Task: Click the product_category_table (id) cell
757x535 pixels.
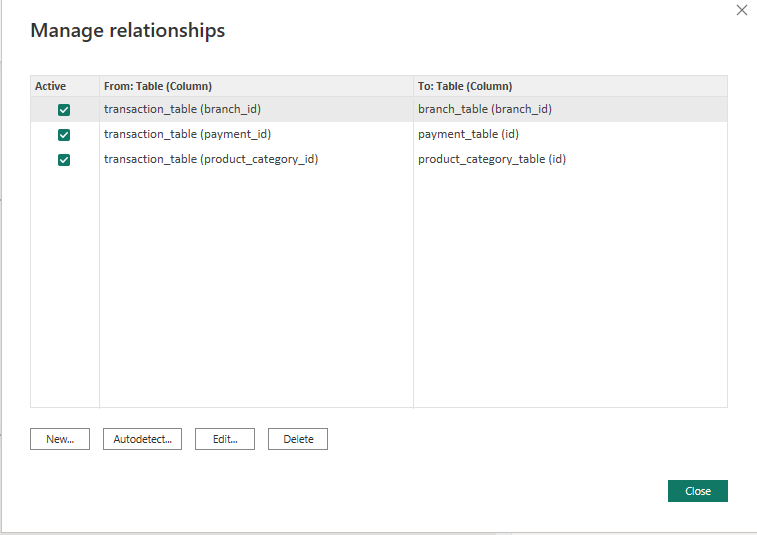Action: (492, 159)
